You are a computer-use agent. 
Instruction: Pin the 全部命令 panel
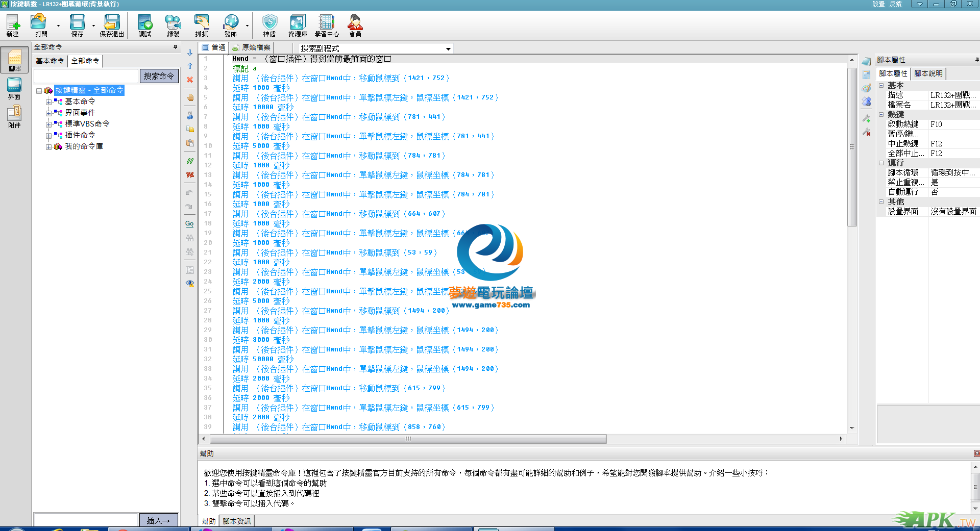(175, 47)
